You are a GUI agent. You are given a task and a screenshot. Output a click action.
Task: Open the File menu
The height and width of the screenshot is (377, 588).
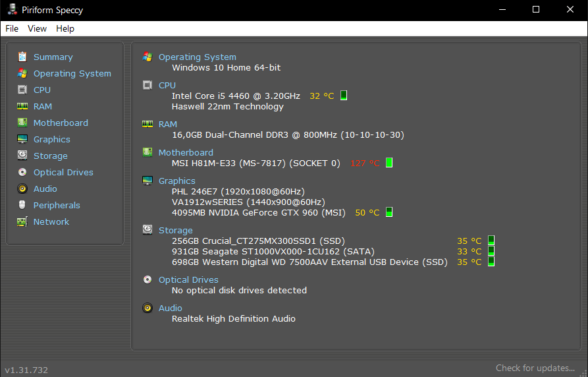(x=12, y=28)
